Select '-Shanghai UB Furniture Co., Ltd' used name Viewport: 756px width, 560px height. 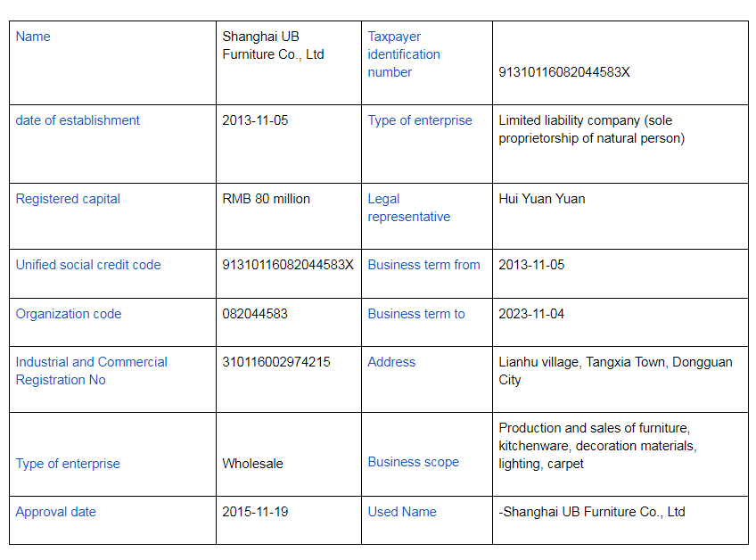(592, 512)
